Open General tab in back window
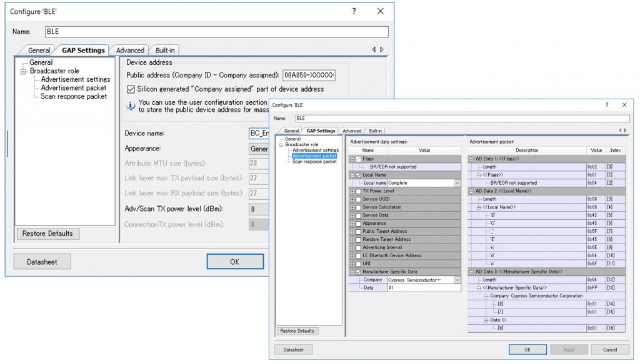 (39, 50)
